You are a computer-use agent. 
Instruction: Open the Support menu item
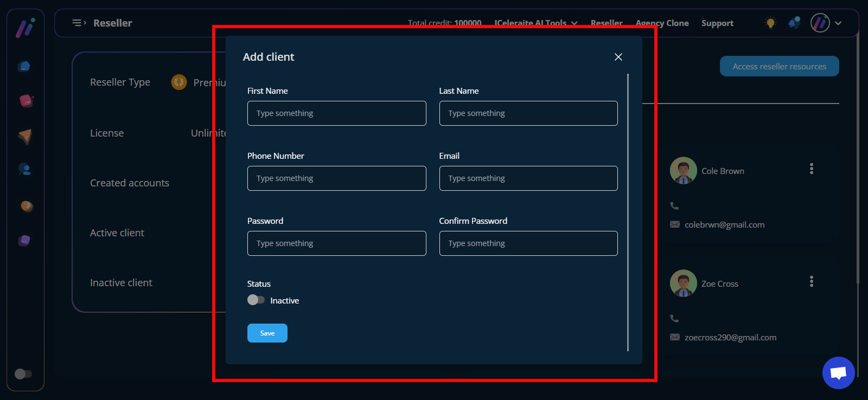click(x=717, y=23)
